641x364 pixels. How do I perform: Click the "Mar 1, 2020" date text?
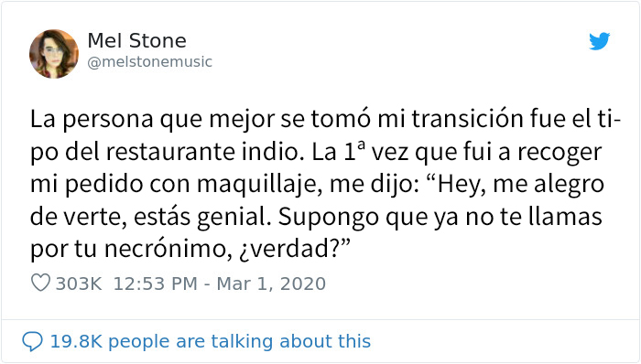click(271, 284)
